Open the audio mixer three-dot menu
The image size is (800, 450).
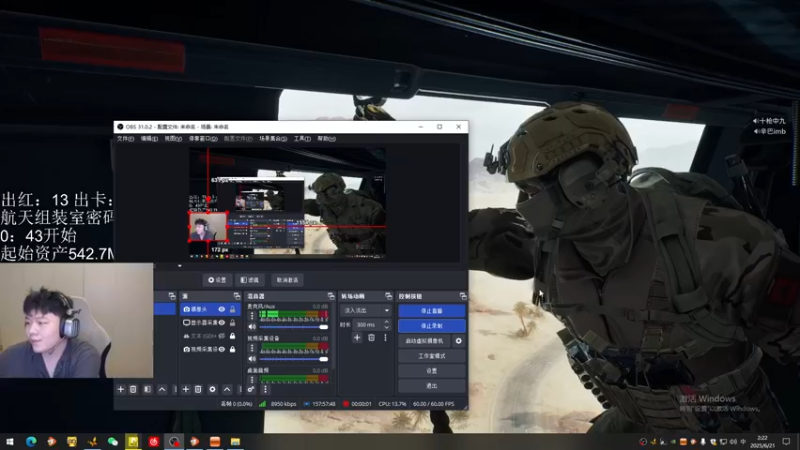265,389
